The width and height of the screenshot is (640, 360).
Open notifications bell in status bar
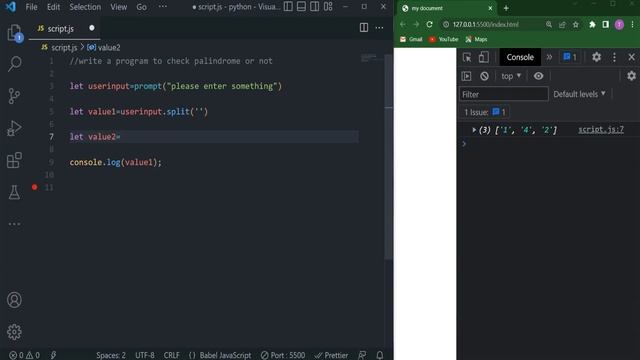[380, 355]
